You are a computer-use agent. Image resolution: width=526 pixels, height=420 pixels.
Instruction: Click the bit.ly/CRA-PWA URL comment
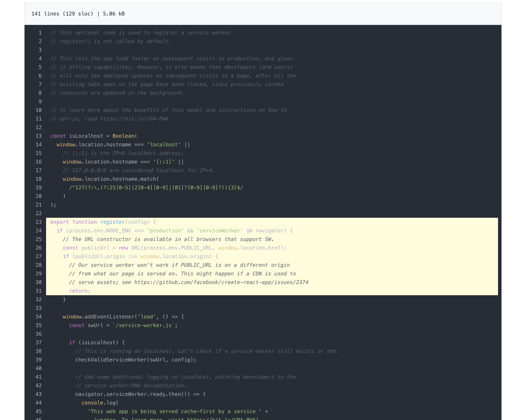(134, 119)
